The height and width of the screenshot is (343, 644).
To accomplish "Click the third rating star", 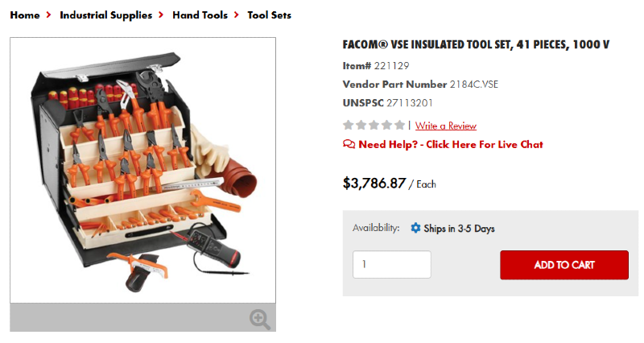I will coord(374,125).
